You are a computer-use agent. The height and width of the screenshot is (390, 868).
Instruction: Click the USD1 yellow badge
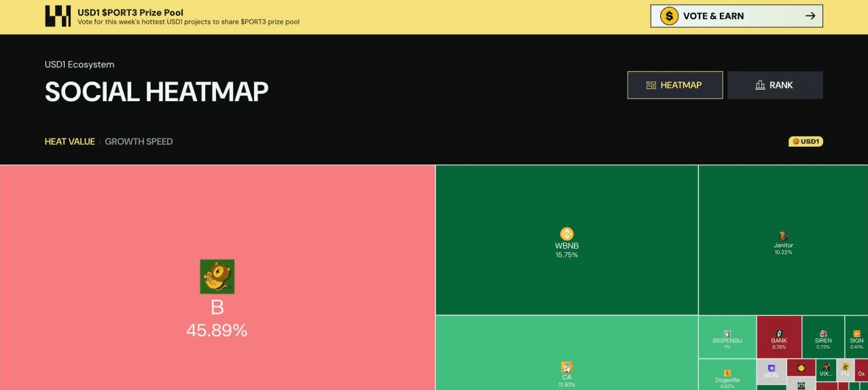coord(806,141)
